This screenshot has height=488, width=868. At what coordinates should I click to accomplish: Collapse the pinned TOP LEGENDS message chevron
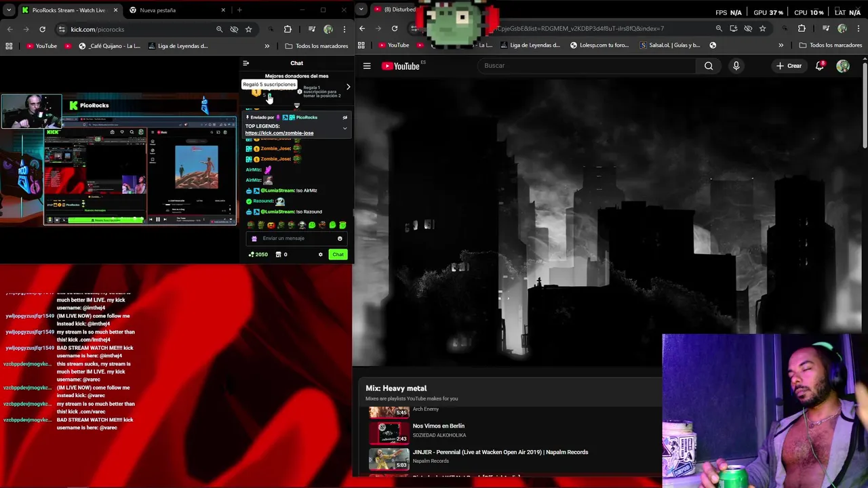pyautogui.click(x=344, y=128)
